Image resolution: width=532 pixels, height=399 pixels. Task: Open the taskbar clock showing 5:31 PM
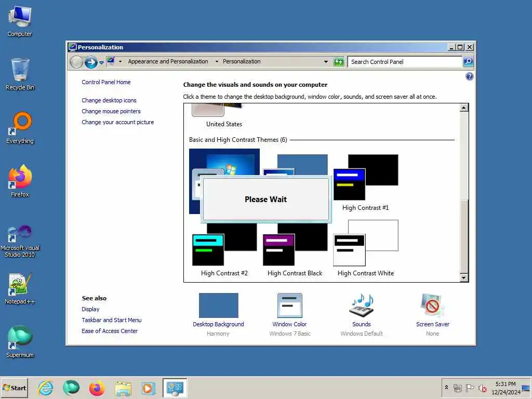click(505, 388)
